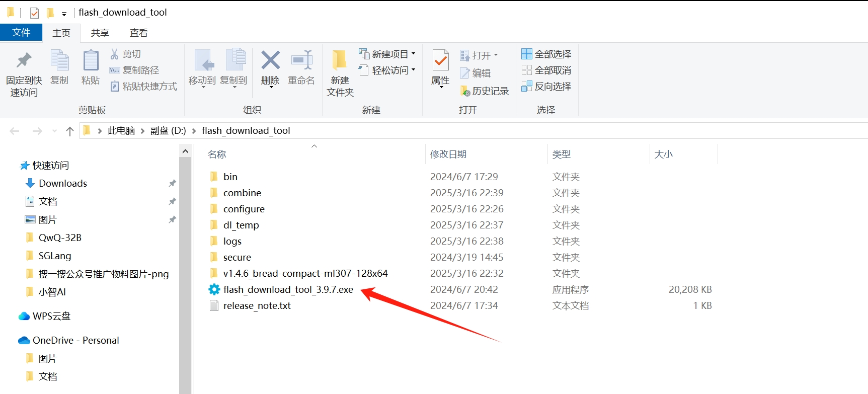Select the logs folder
Viewport: 868px width, 394px height.
232,241
